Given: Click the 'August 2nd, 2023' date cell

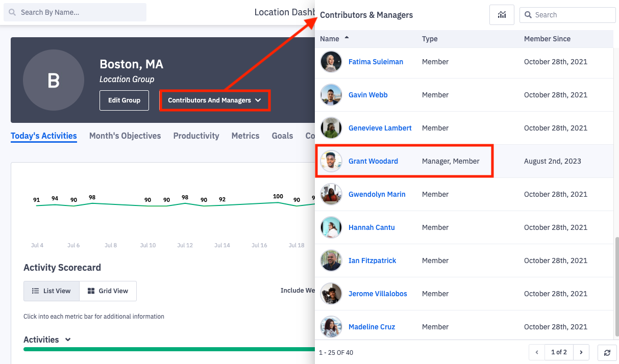Looking at the screenshot, I should click(x=553, y=161).
